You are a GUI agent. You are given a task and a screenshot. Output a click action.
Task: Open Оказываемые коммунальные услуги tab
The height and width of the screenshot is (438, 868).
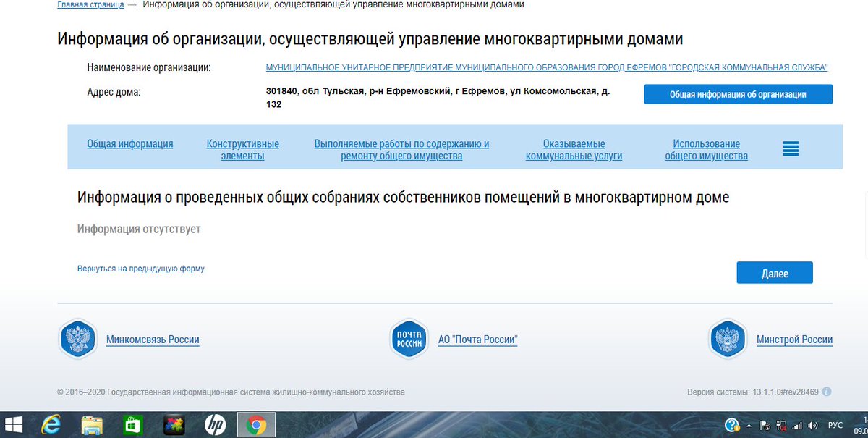pos(574,150)
